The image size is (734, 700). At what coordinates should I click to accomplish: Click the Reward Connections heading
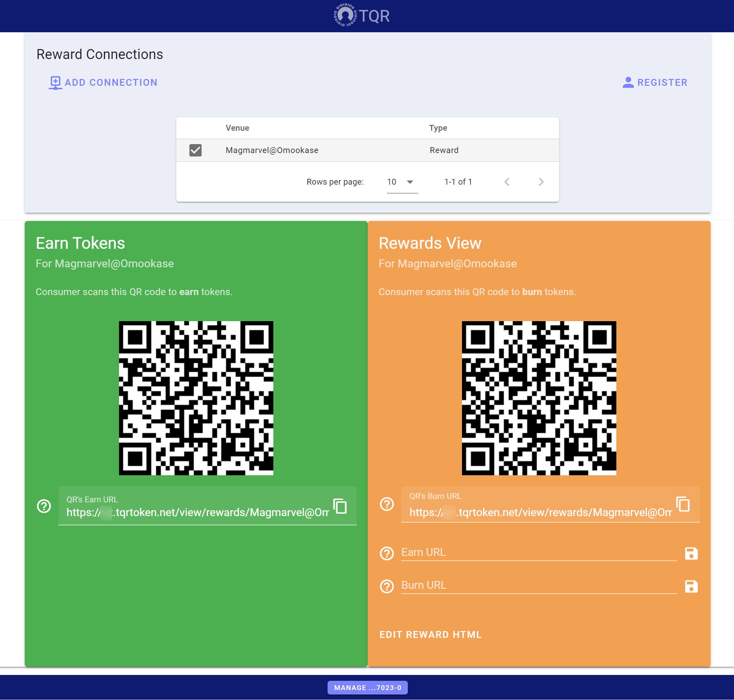pyautogui.click(x=99, y=54)
